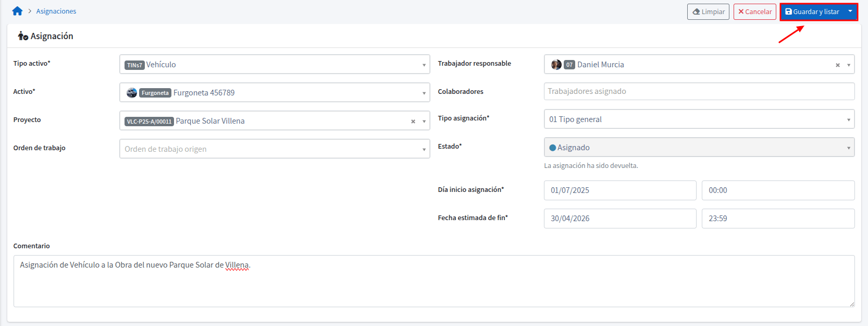Expand the save options caret next to Guardar y listar
This screenshot has height=326, width=868.
click(850, 11)
